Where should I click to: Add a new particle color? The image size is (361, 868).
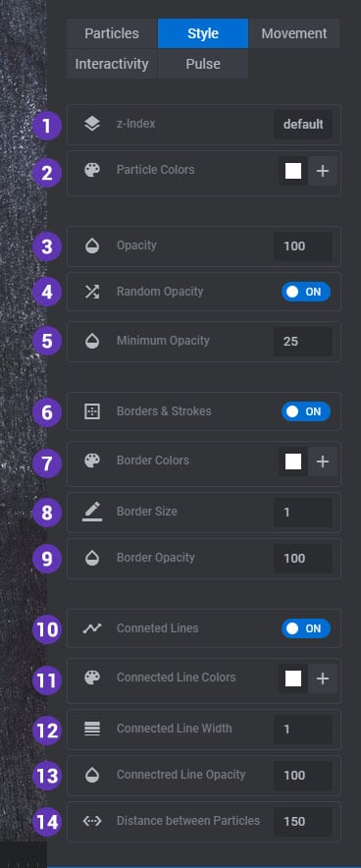click(323, 171)
